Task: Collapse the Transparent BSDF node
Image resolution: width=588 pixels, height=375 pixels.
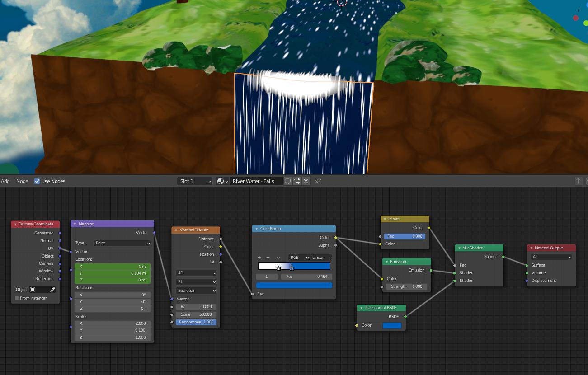Action: pyautogui.click(x=362, y=308)
